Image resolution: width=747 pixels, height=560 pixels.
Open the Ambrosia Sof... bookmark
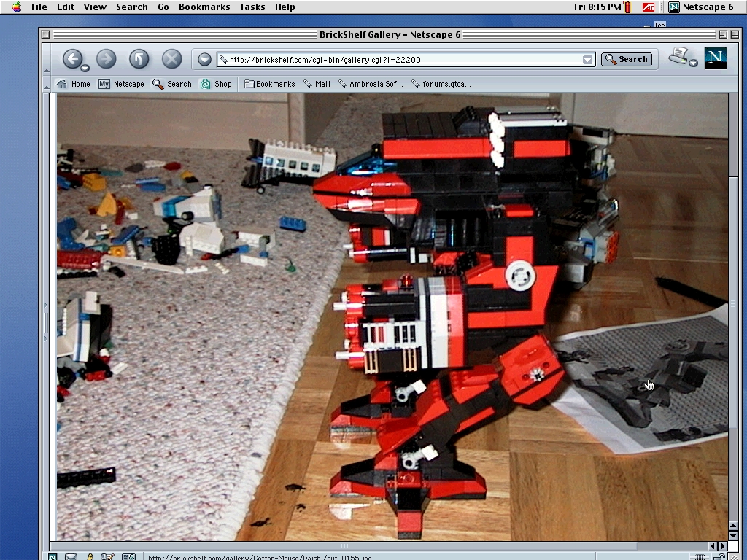tap(371, 84)
